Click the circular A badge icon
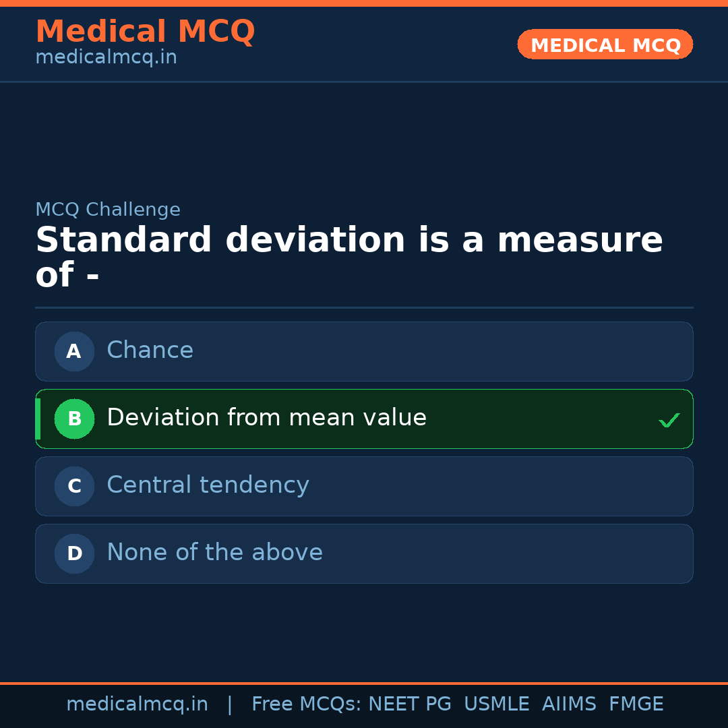Viewport: 728px width, 728px height. tap(74, 351)
